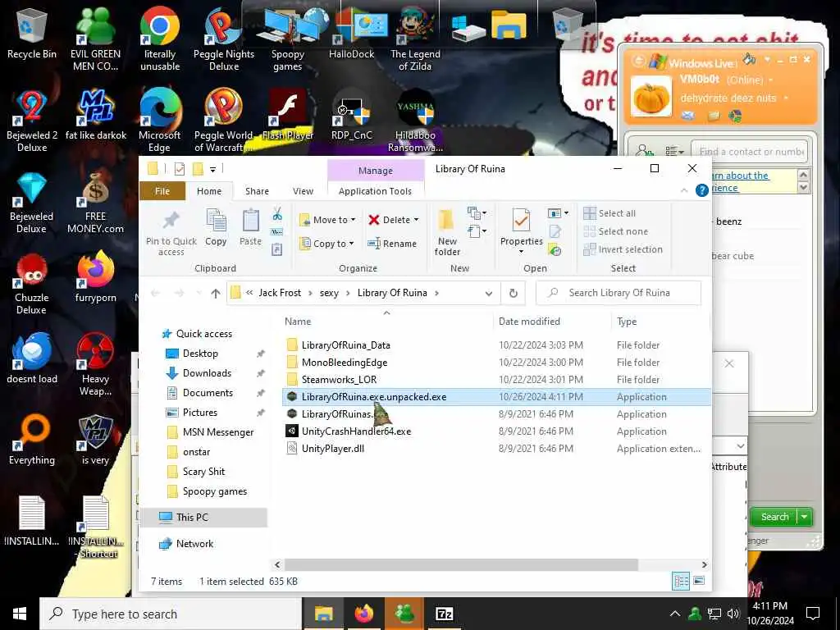840x630 pixels.
Task: Click the Cut scissors icon in ribbon
Action: click(277, 214)
